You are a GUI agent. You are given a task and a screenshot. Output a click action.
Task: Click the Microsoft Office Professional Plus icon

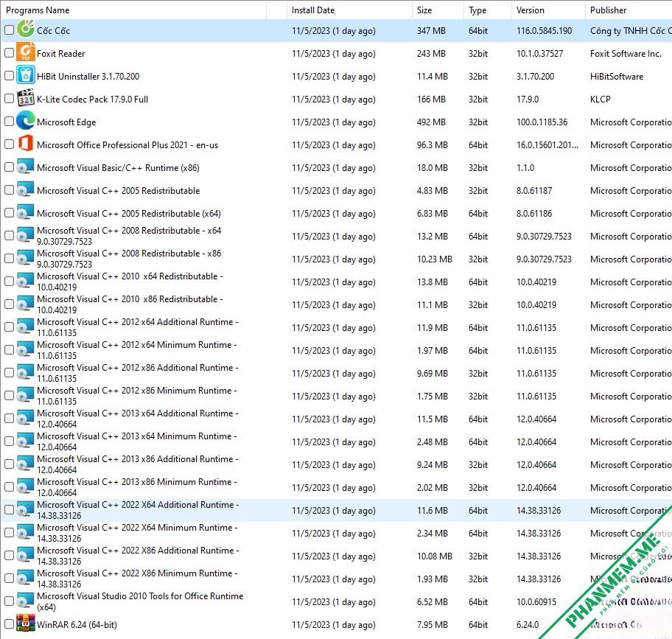pyautogui.click(x=26, y=144)
